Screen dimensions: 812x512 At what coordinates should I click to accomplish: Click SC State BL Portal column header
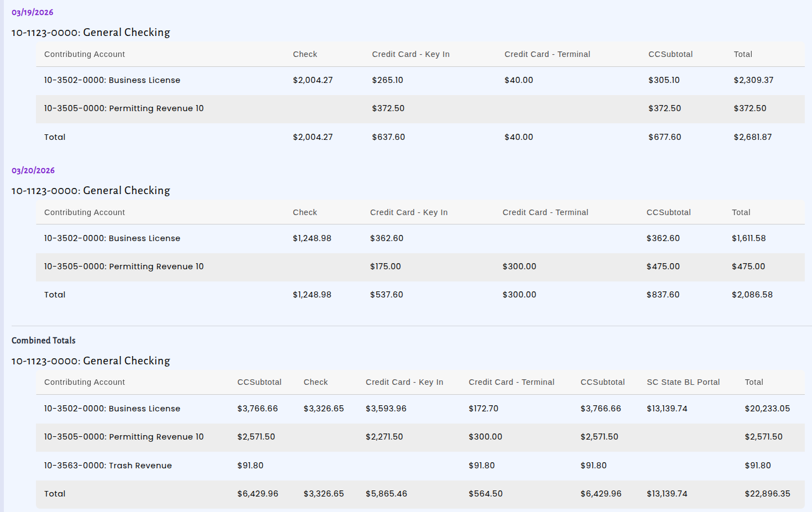pos(683,382)
